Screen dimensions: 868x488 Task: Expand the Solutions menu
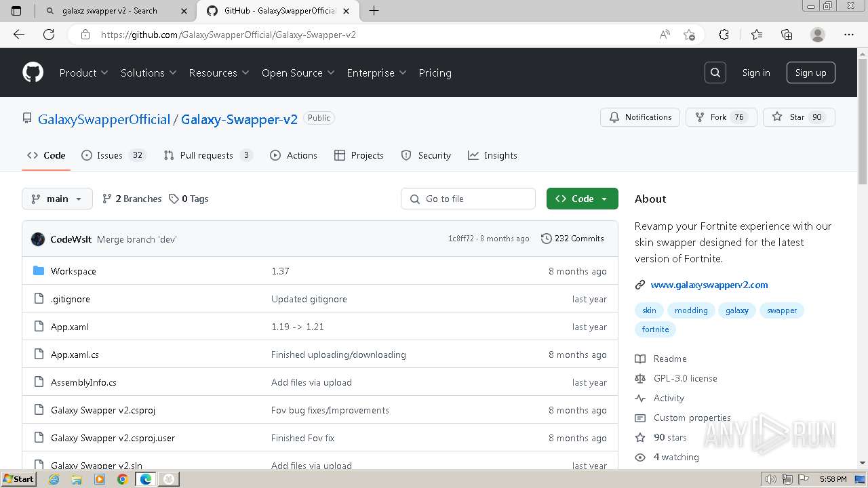tap(149, 73)
